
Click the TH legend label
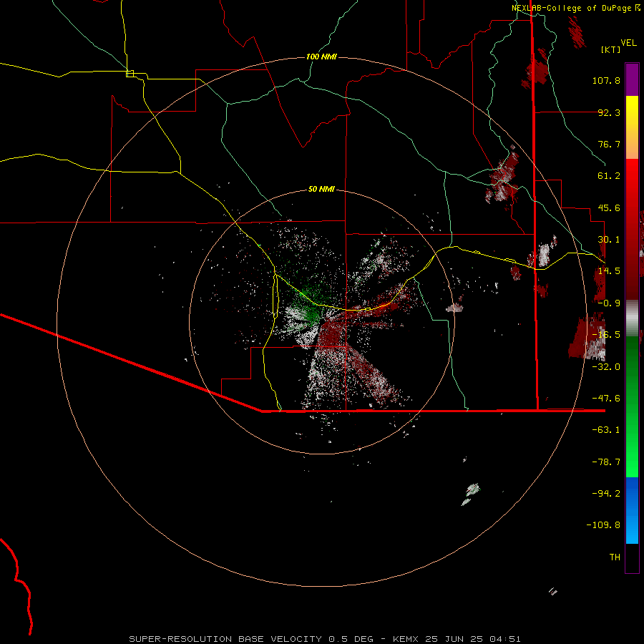pos(615,557)
